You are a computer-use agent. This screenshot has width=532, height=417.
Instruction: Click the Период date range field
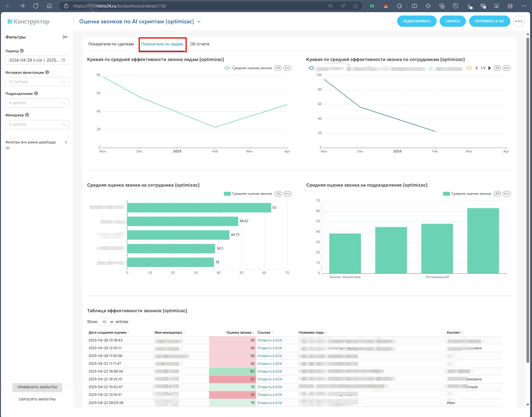(37, 60)
